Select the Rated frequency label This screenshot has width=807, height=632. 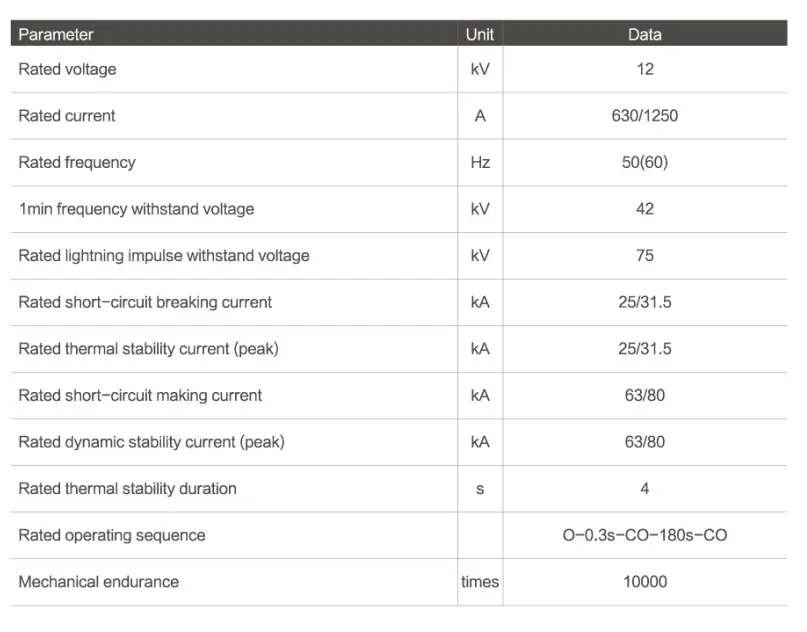(77, 162)
